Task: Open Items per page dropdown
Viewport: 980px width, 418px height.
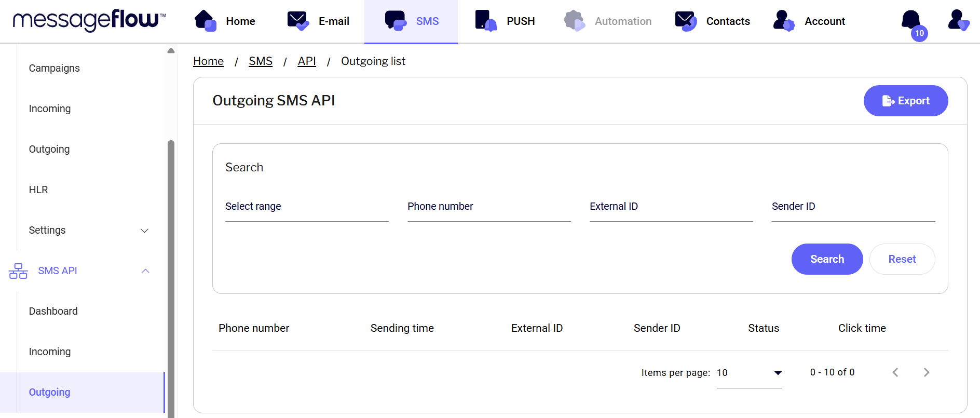Action: (749, 373)
